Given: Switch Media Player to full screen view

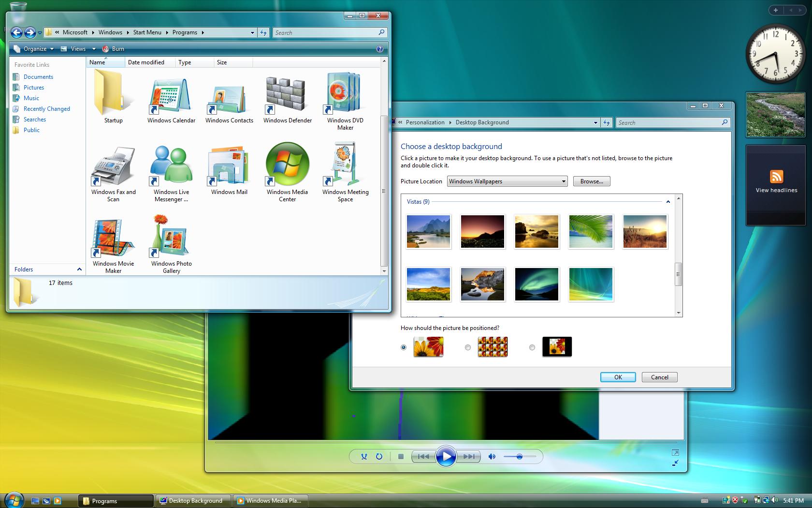Looking at the screenshot, I should pyautogui.click(x=675, y=453).
